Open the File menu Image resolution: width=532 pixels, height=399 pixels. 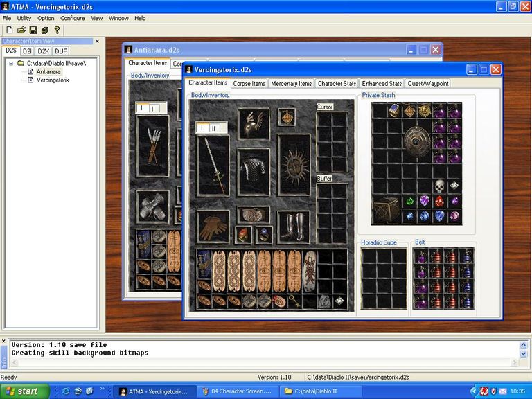point(7,18)
